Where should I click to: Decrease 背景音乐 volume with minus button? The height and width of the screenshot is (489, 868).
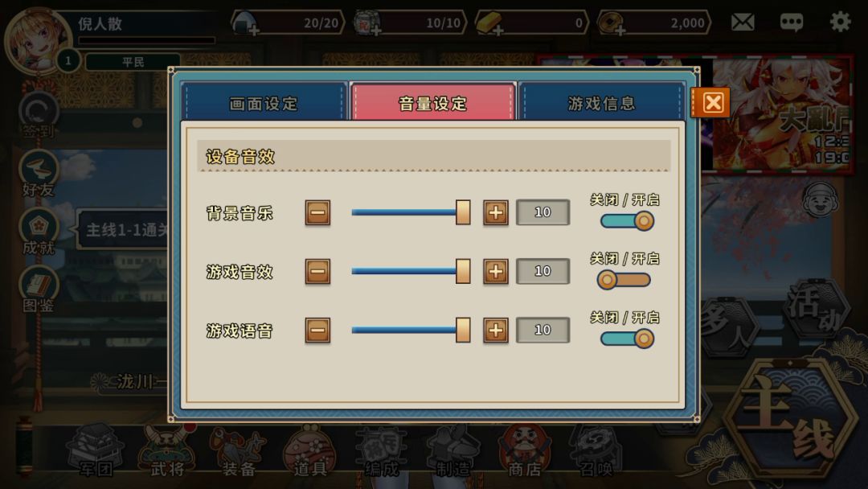click(317, 212)
